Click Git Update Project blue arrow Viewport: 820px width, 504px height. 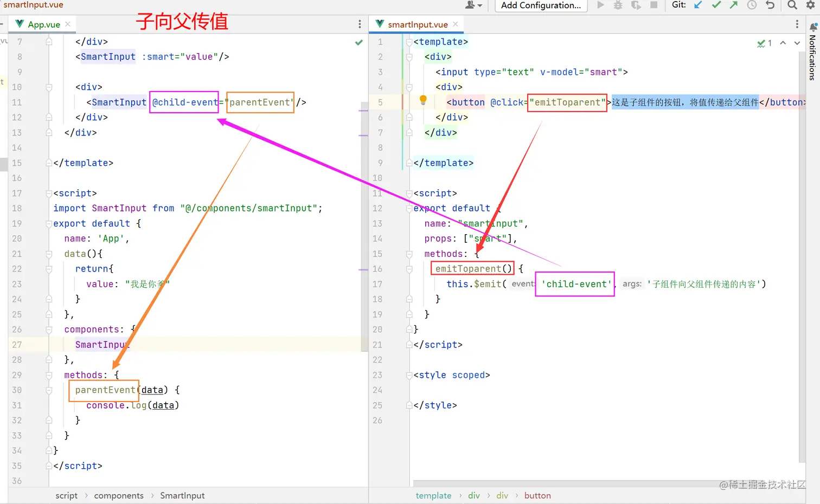(x=698, y=5)
